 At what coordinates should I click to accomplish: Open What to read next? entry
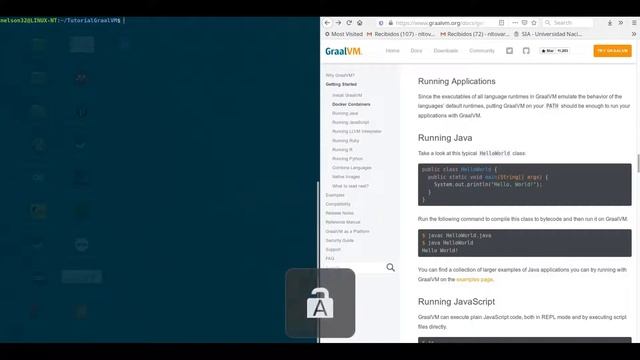pyautogui.click(x=350, y=186)
